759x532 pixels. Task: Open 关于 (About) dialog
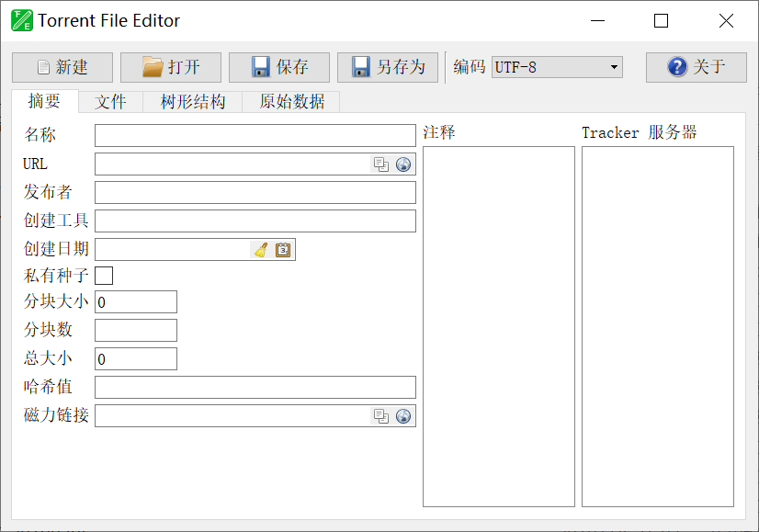(697, 67)
